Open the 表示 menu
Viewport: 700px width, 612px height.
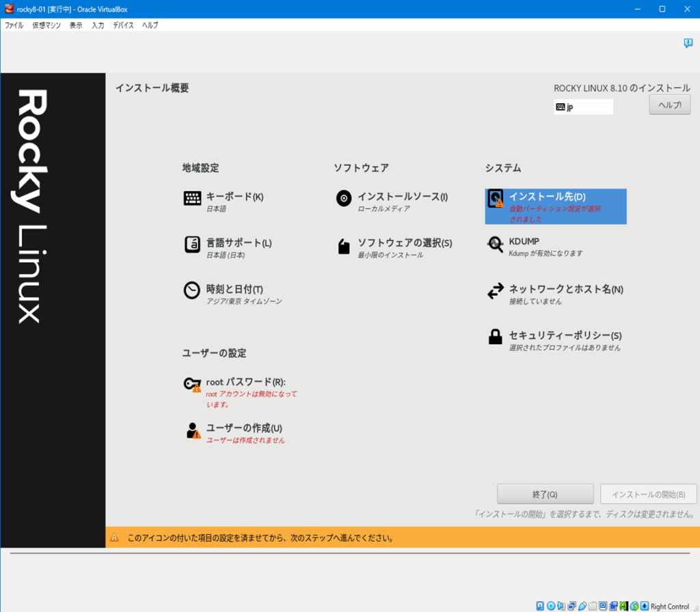(x=76, y=25)
